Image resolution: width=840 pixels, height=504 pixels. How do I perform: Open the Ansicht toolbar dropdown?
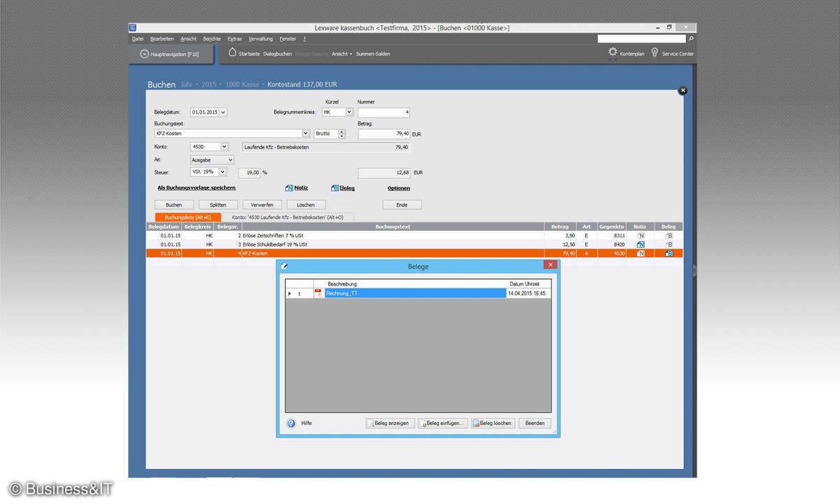pyautogui.click(x=342, y=54)
